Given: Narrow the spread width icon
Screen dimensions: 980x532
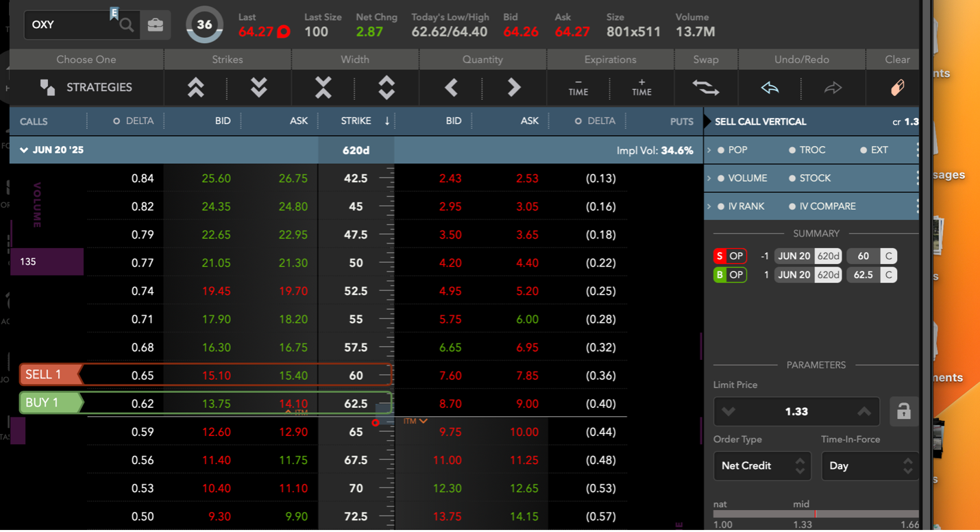Looking at the screenshot, I should [x=323, y=88].
